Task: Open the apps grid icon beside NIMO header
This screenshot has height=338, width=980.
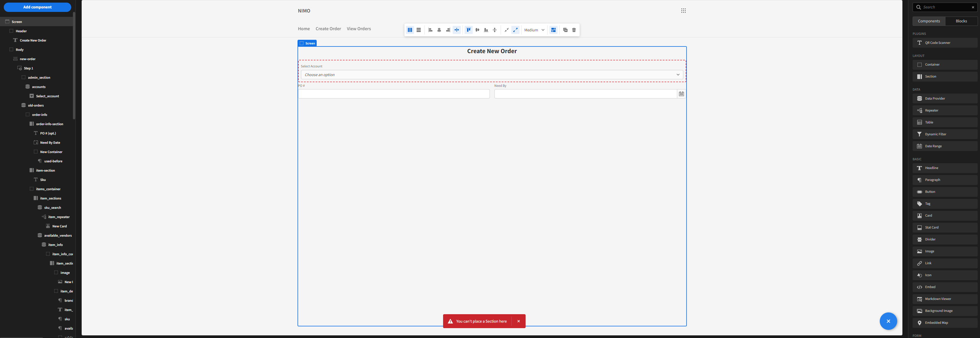Action: point(683,10)
